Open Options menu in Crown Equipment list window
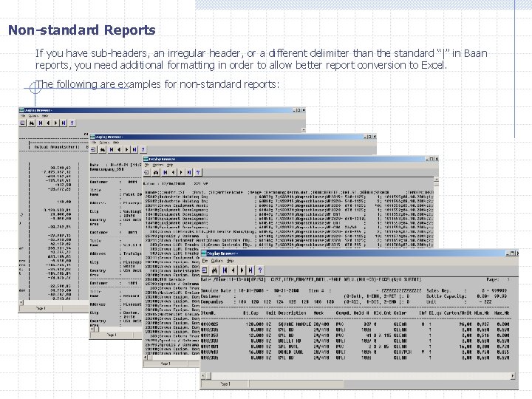The width and height of the screenshot is (532, 399). click(158, 165)
